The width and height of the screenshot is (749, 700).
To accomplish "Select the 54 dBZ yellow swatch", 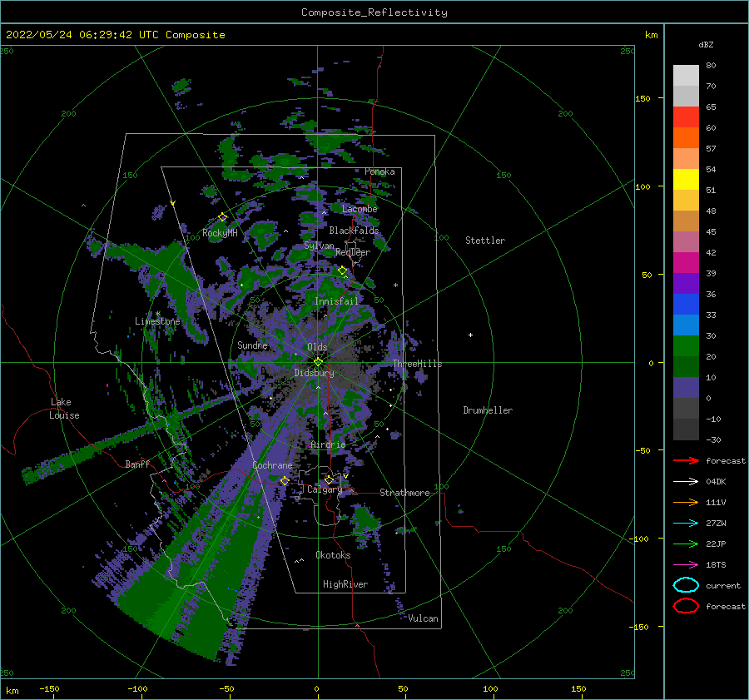I will [686, 179].
